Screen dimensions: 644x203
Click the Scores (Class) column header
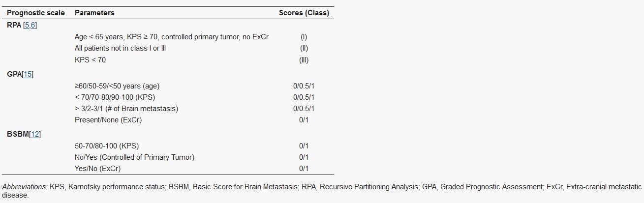[304, 13]
